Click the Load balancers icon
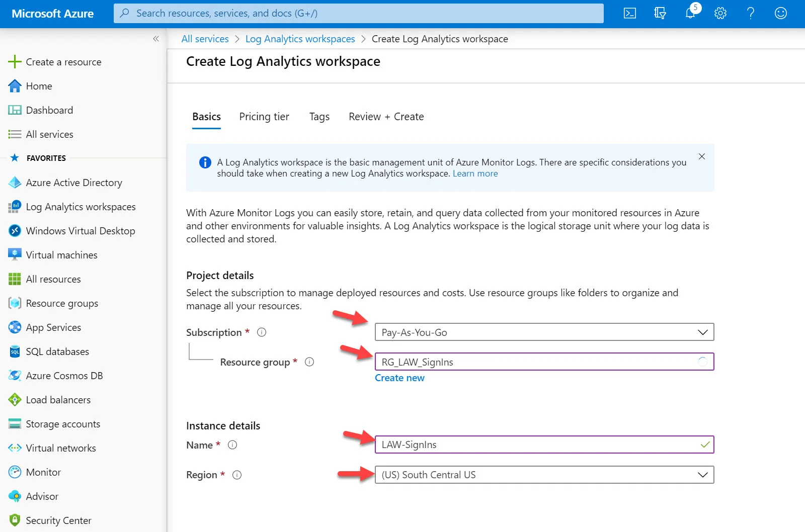Screen dimensions: 805x532 (x=15, y=400)
